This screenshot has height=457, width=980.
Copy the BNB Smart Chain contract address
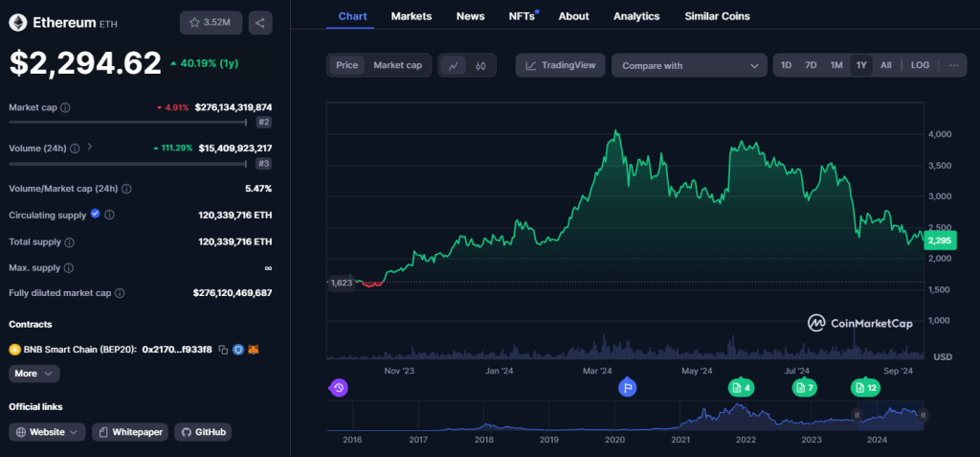[x=223, y=350]
